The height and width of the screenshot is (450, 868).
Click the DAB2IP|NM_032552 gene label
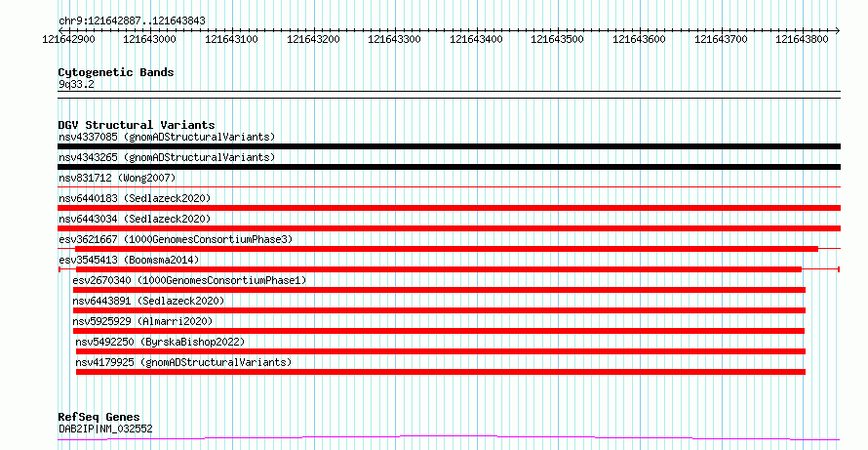(105, 429)
